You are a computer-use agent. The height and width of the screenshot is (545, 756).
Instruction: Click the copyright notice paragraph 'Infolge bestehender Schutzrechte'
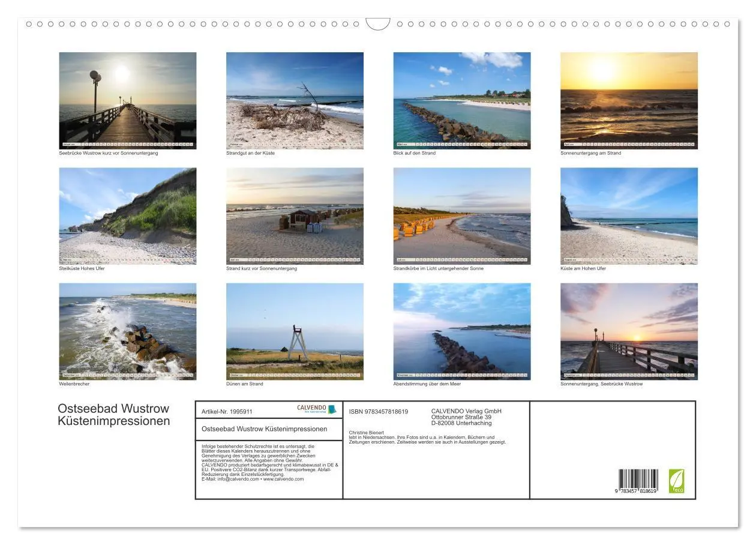click(x=270, y=460)
